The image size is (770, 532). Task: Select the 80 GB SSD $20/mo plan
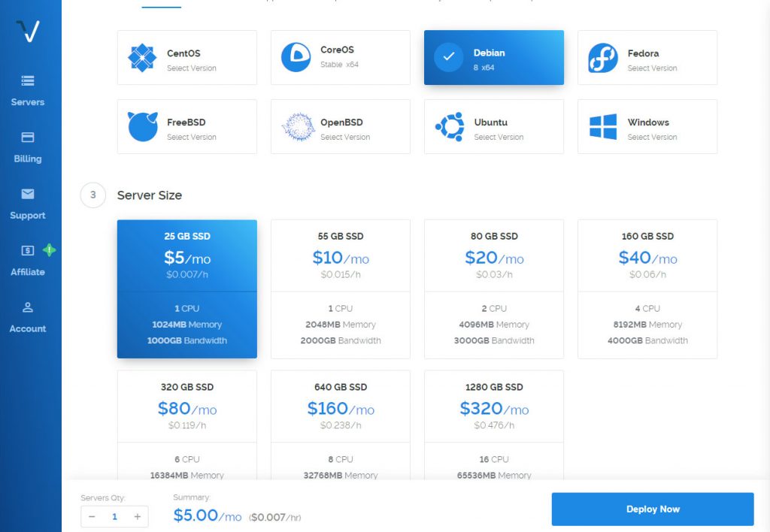click(x=494, y=289)
